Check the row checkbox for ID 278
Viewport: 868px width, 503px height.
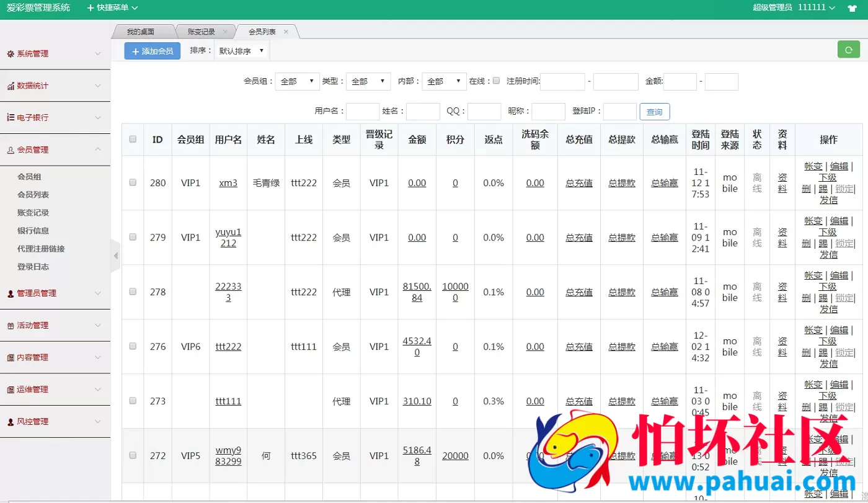(133, 292)
